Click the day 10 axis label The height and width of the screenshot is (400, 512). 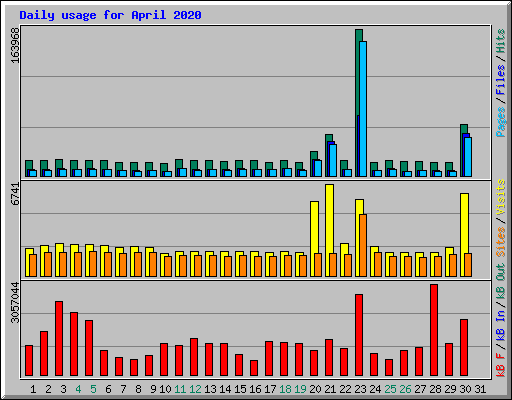point(165,389)
